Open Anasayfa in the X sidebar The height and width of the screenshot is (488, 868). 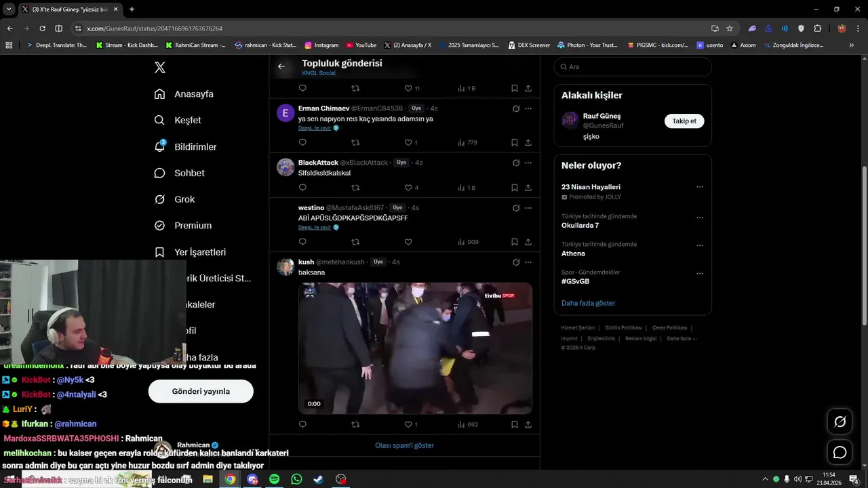(x=184, y=94)
